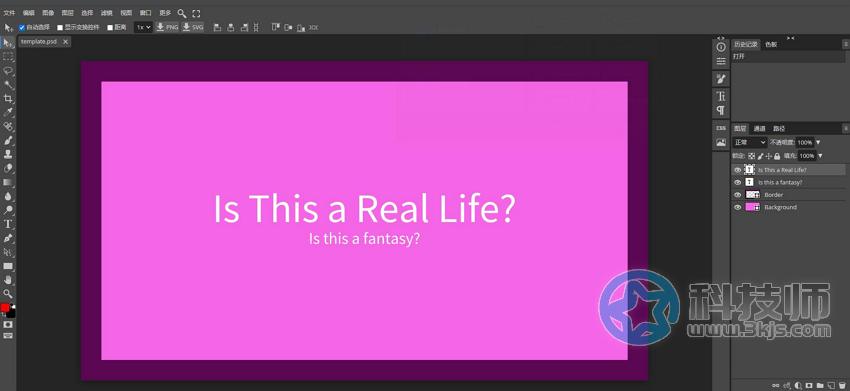The width and height of the screenshot is (850, 391).
Task: Select the Magic Wand tool
Action: pyautogui.click(x=8, y=85)
